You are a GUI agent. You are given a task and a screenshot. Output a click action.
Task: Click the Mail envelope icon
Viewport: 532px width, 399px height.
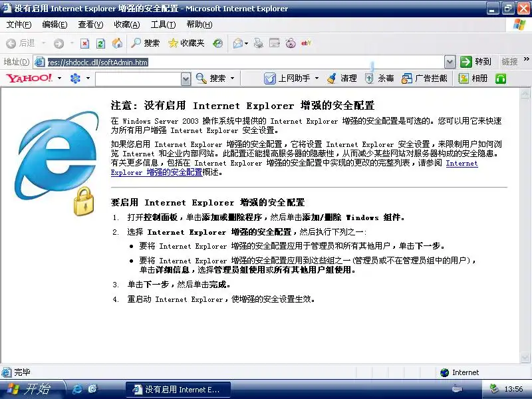click(238, 43)
